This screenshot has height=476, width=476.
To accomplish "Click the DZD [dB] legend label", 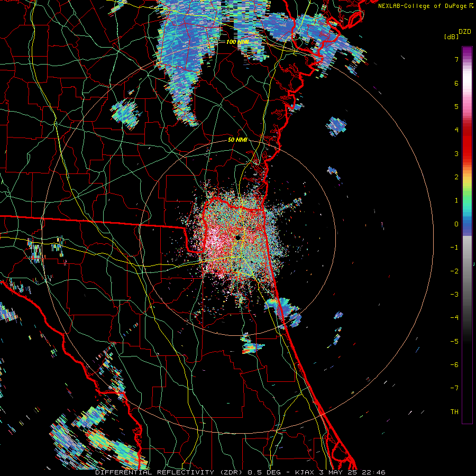I will tap(457, 34).
